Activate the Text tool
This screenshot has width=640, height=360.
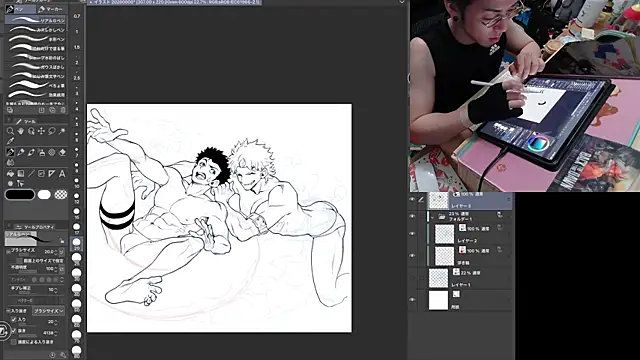(62, 173)
